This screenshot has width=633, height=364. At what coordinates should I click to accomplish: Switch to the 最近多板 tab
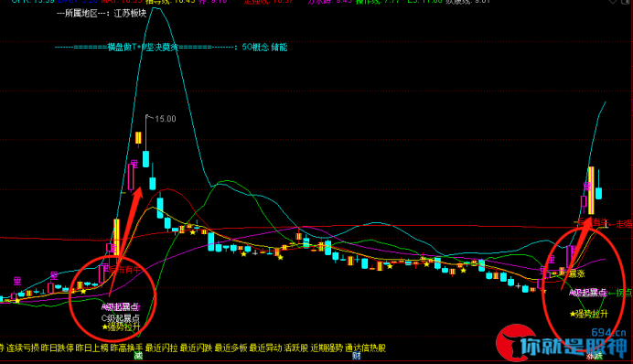231,348
